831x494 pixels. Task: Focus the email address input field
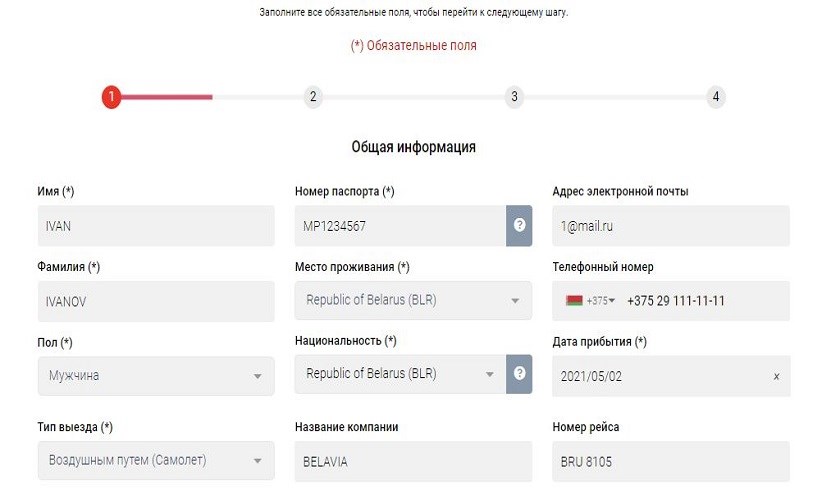670,226
